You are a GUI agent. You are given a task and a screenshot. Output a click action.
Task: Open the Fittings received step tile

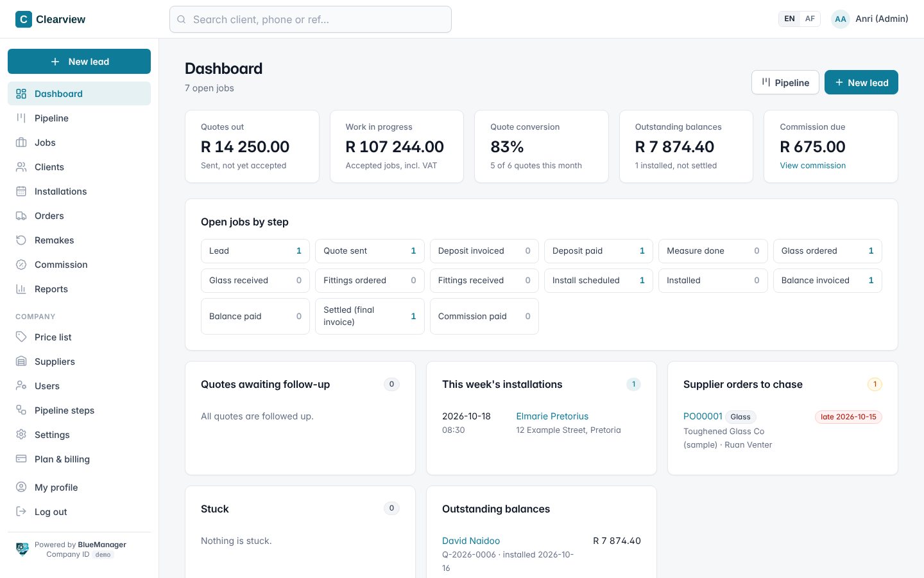(x=484, y=281)
